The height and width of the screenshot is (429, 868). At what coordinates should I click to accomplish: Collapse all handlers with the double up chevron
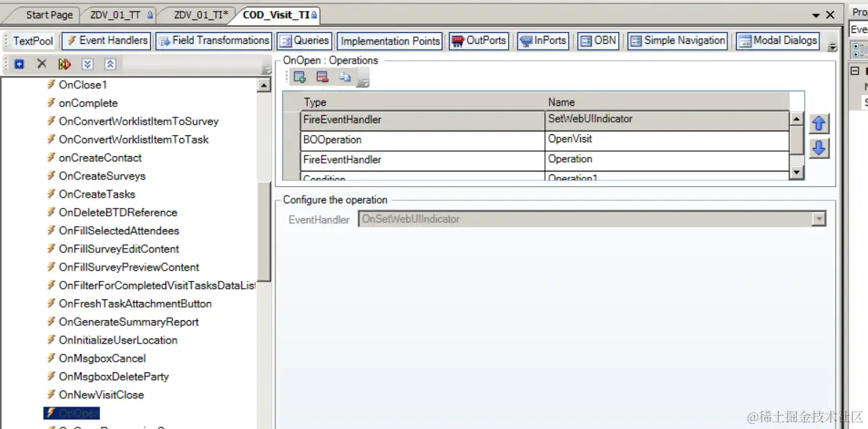[110, 63]
